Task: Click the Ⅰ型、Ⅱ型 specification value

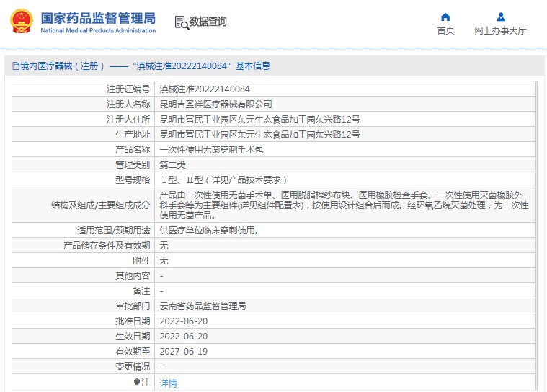Action: [x=223, y=180]
